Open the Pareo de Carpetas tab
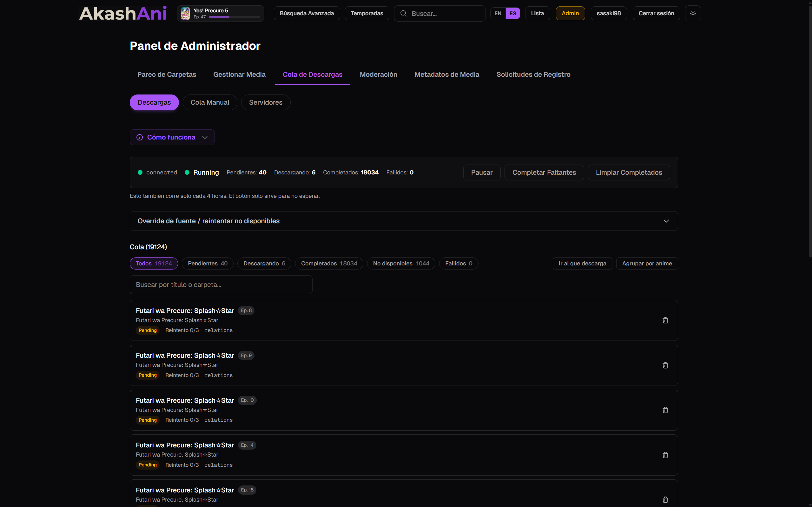The width and height of the screenshot is (812, 507). pyautogui.click(x=167, y=75)
